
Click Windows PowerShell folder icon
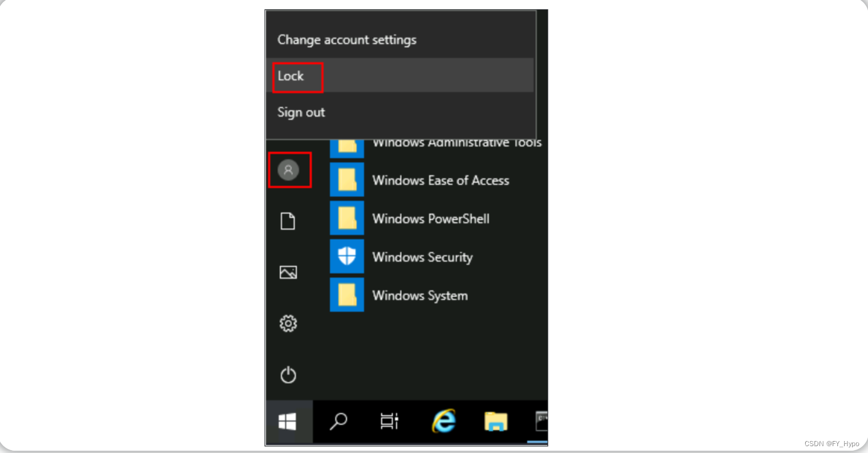click(x=347, y=218)
